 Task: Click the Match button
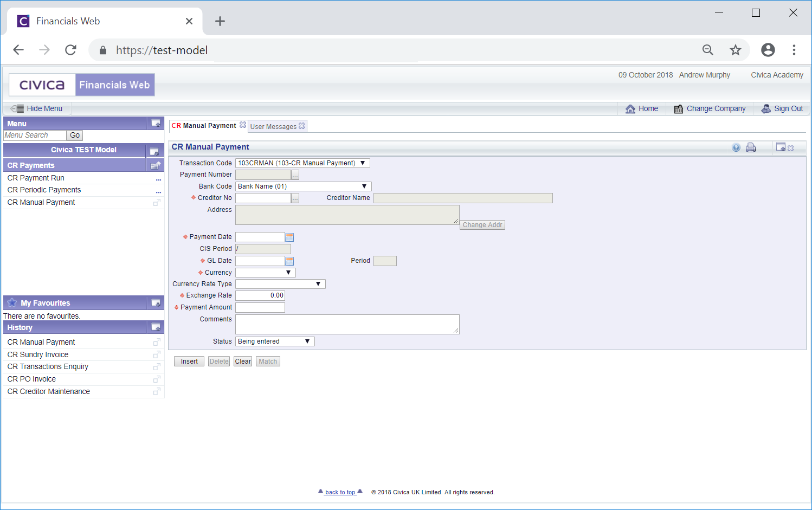pos(268,361)
